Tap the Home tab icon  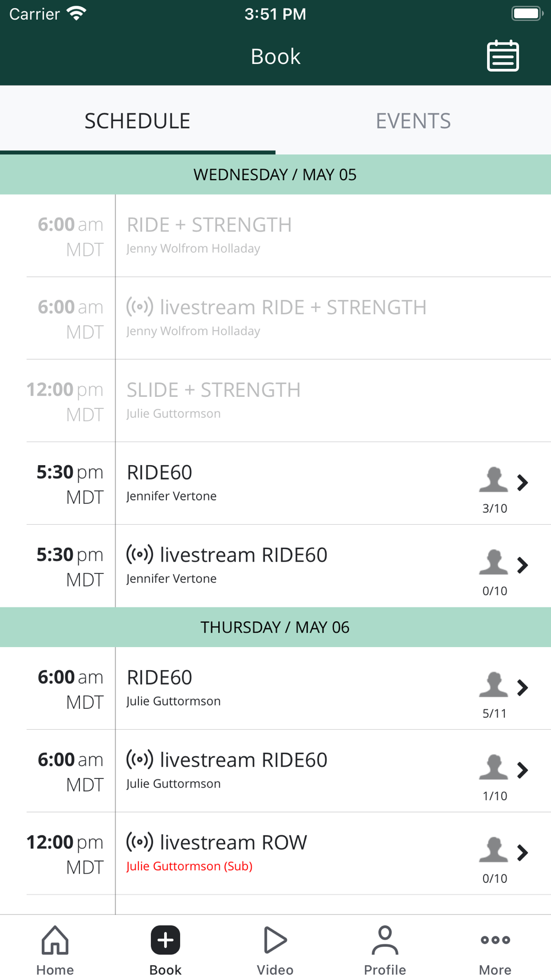pos(55,940)
